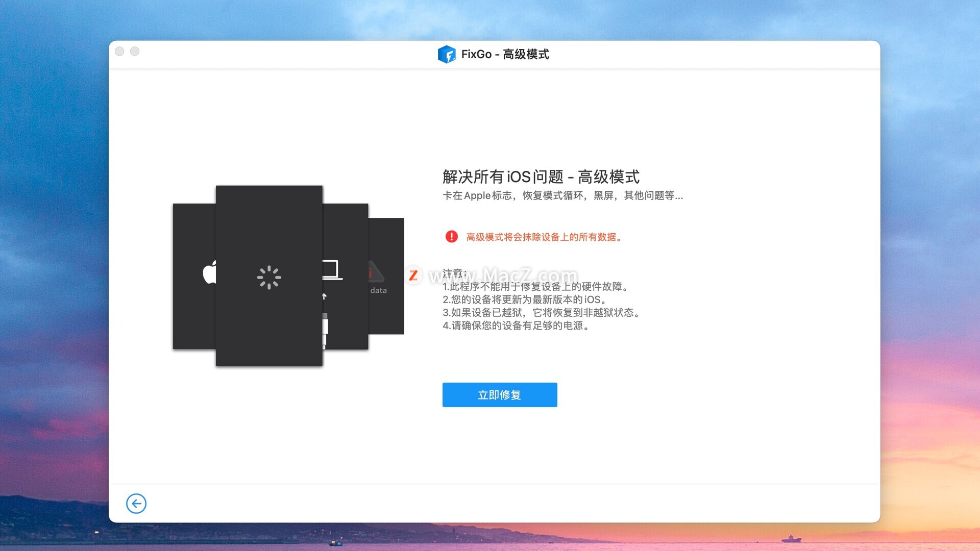Click note 4 about sufficient power
980x551 pixels.
(x=517, y=325)
